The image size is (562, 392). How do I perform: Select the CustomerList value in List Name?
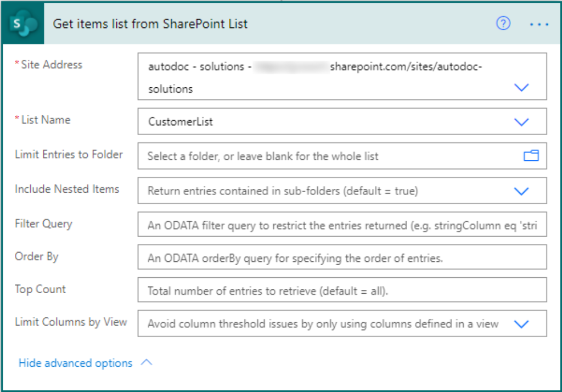coord(181,122)
